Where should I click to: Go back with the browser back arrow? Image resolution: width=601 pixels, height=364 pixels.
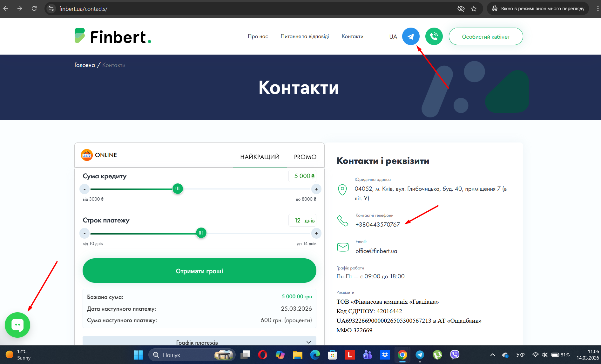6,9
